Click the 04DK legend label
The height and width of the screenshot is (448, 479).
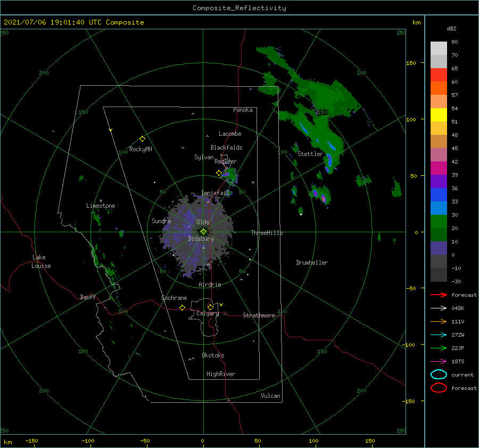click(x=458, y=308)
